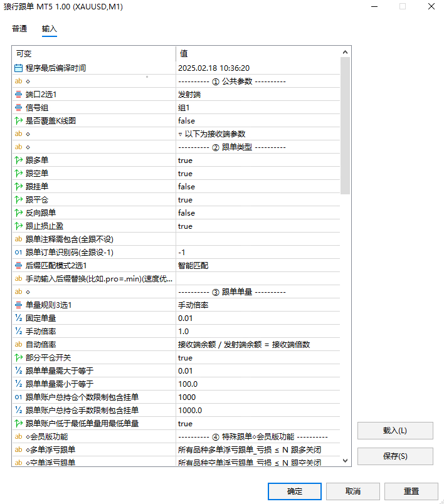Click the calendar icon beside 程序最后编译时间
The image size is (444, 504).
click(x=19, y=68)
